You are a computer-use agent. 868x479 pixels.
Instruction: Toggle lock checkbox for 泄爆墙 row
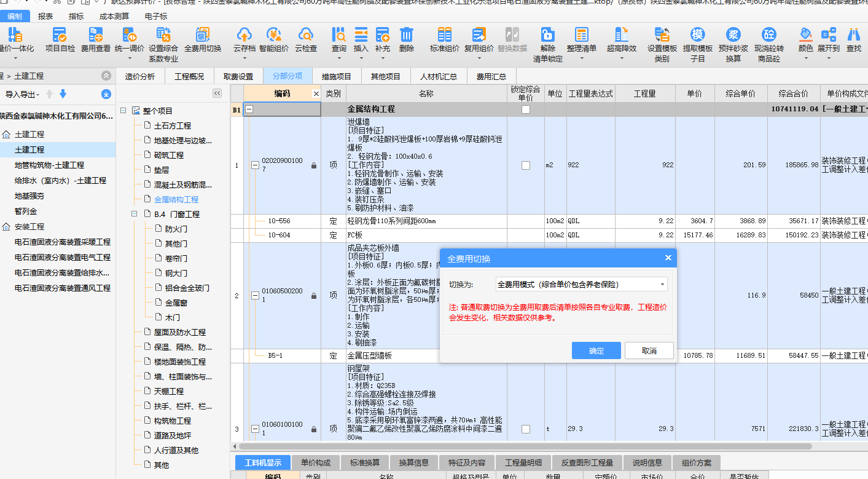tap(525, 165)
